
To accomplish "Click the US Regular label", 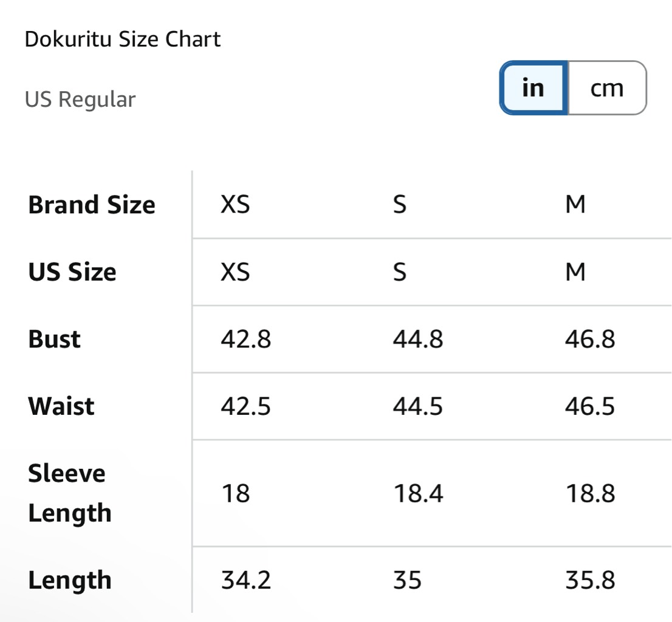I will (80, 100).
